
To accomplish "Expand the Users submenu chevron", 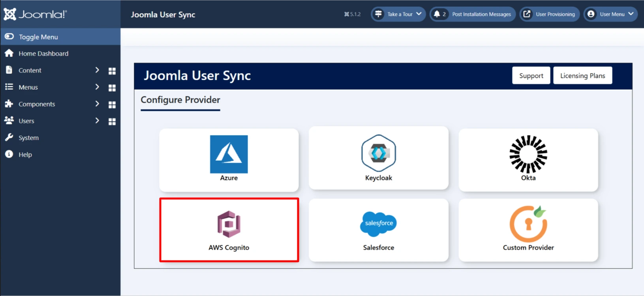I will (97, 121).
